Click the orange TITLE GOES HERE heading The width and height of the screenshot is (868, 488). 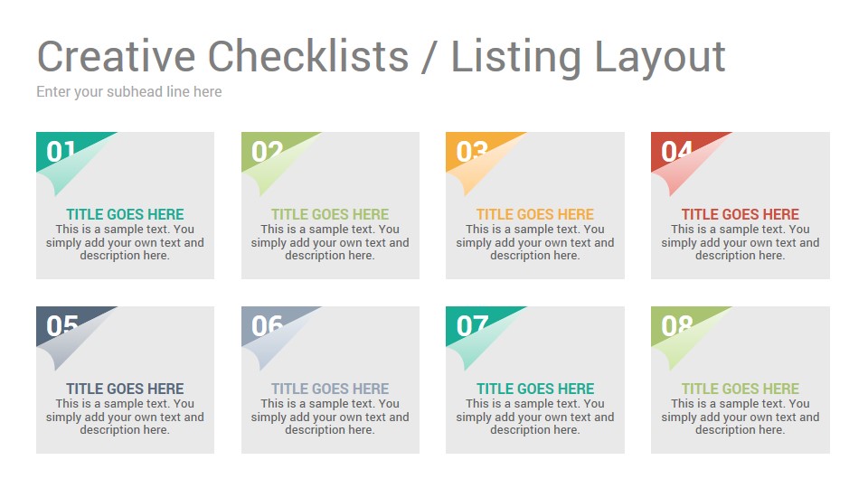(534, 214)
